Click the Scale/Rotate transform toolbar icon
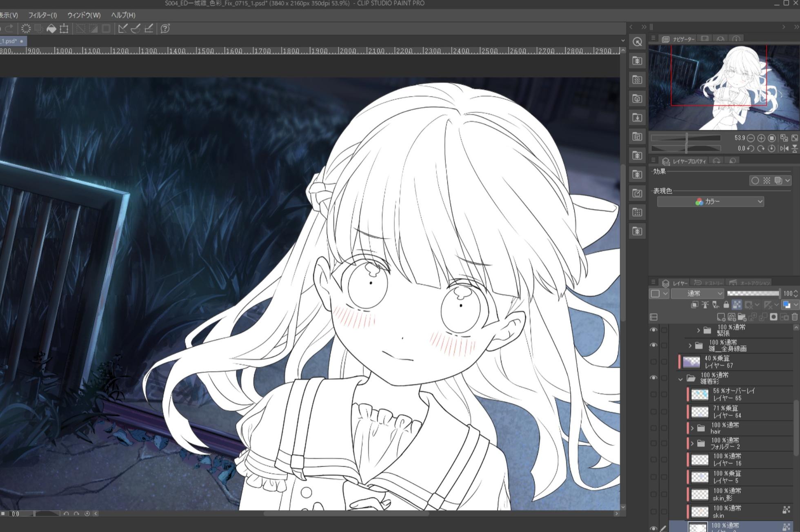 coord(64,29)
